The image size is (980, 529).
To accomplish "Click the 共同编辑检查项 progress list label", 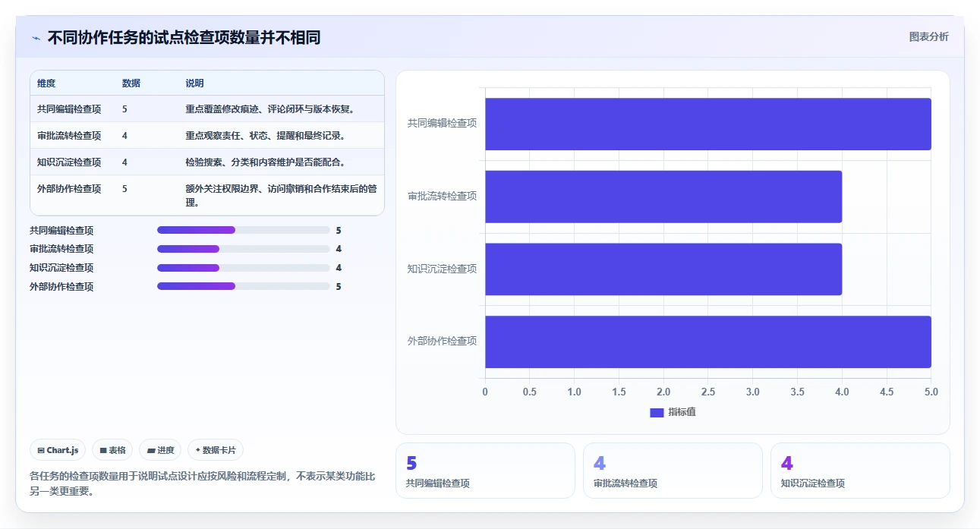I will [x=61, y=231].
